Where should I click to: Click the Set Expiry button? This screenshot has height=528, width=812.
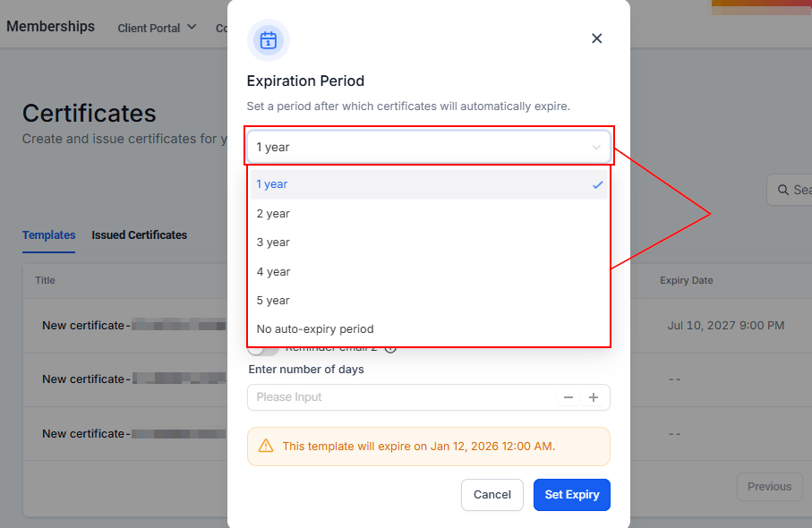tap(571, 495)
